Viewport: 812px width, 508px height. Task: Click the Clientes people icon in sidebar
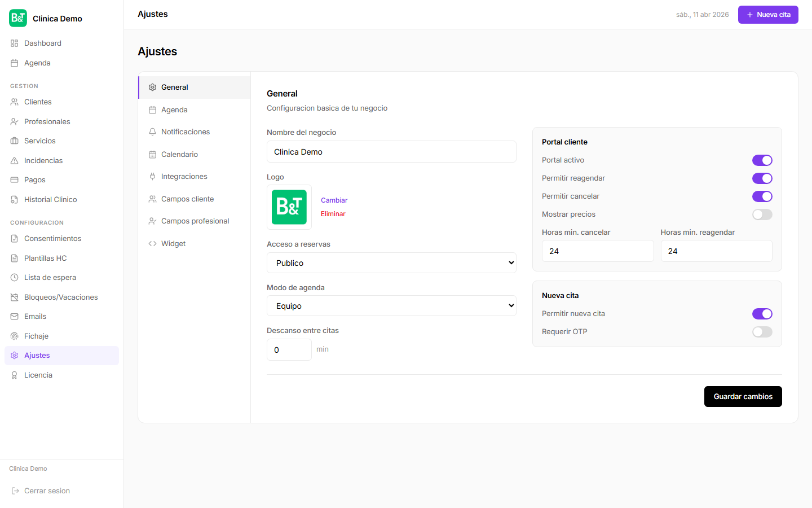click(x=15, y=102)
